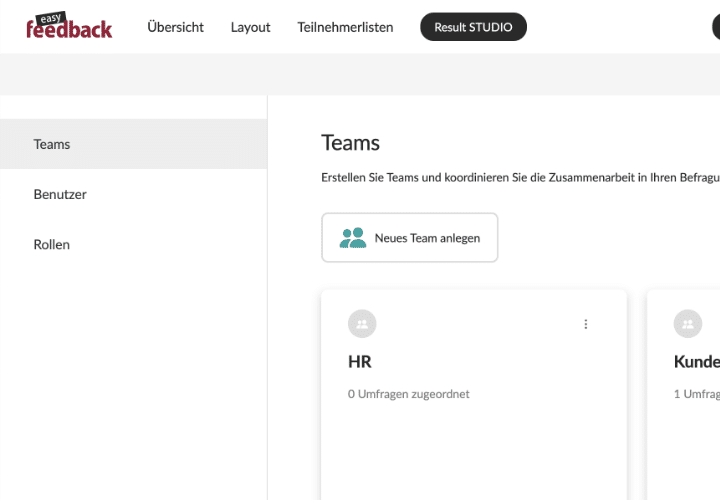720x500 pixels.
Task: Click the Teams page heading
Action: [350, 143]
